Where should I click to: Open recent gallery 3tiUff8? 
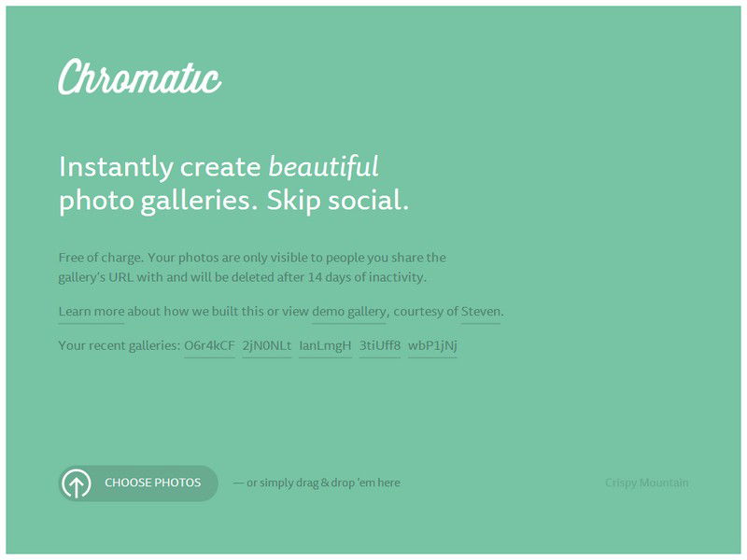click(x=380, y=345)
